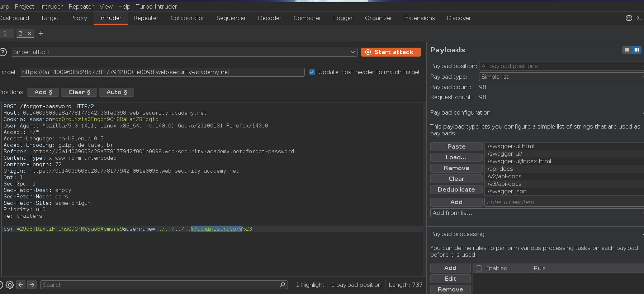Image resolution: width=644 pixels, height=294 pixels.
Task: Switch to the Proxy tab
Action: [79, 18]
